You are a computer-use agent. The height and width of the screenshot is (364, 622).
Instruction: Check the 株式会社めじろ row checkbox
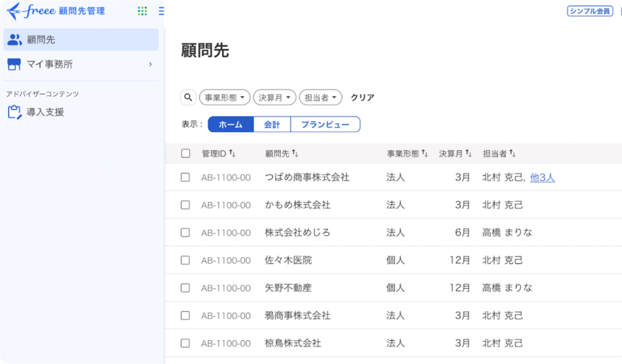coord(185,232)
